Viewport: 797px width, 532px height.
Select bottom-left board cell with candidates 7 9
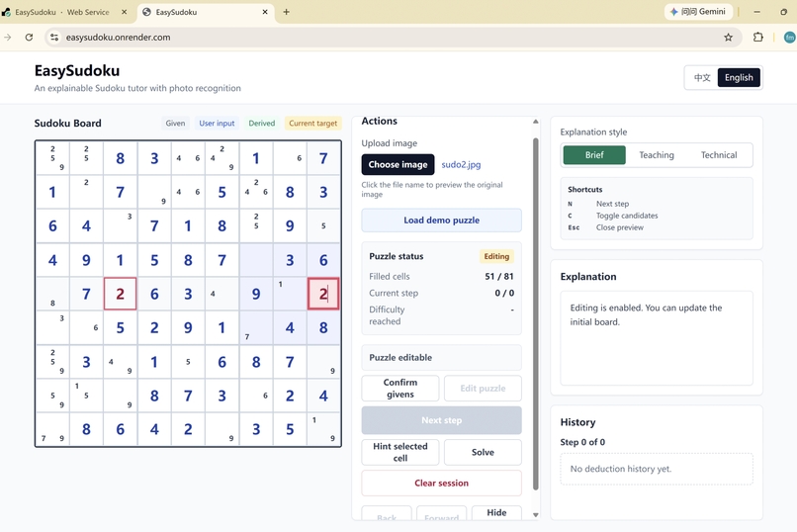click(x=52, y=429)
